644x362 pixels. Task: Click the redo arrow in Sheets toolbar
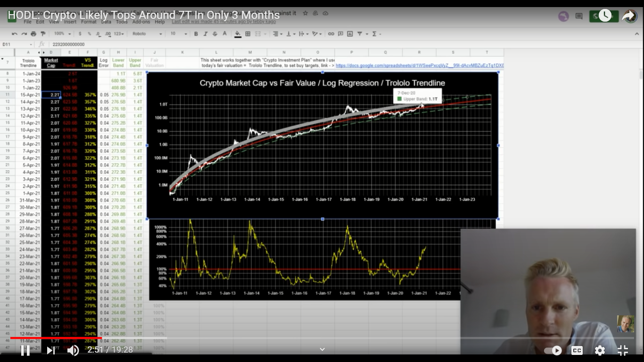[x=24, y=34]
